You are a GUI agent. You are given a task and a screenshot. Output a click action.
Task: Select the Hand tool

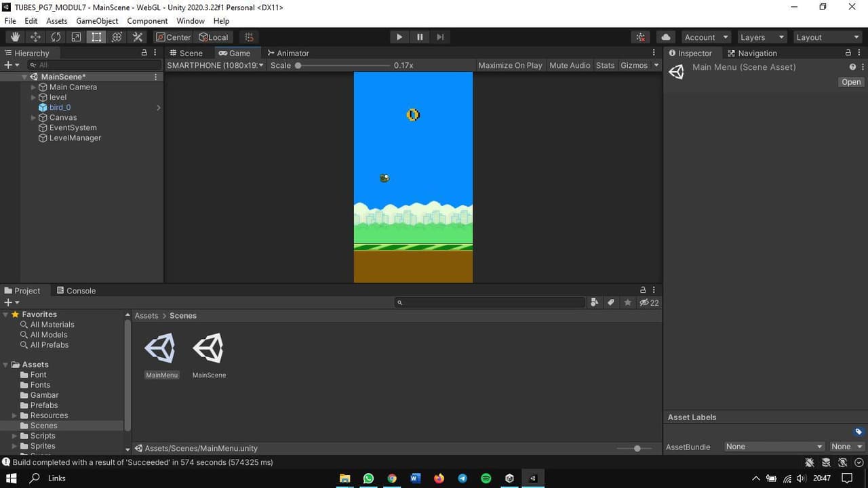pos(15,37)
